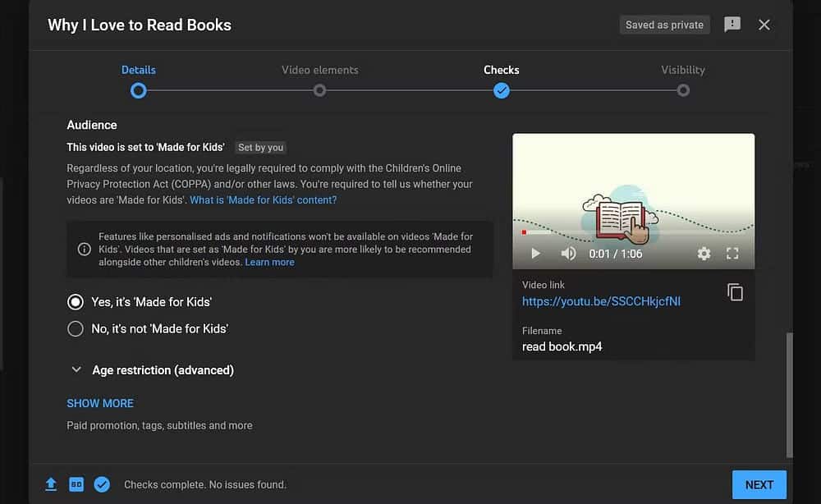Expand Age restriction (advanced) section
821x504 pixels.
click(76, 370)
